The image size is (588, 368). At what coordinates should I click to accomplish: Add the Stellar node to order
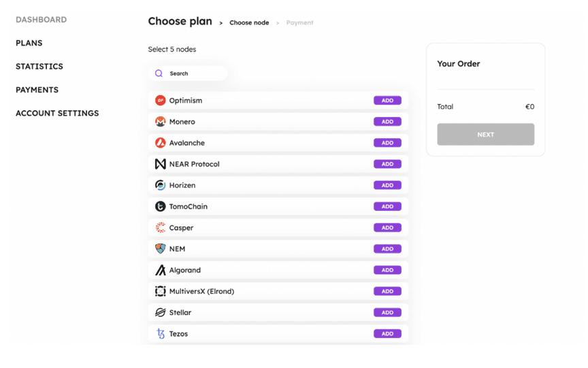(387, 313)
